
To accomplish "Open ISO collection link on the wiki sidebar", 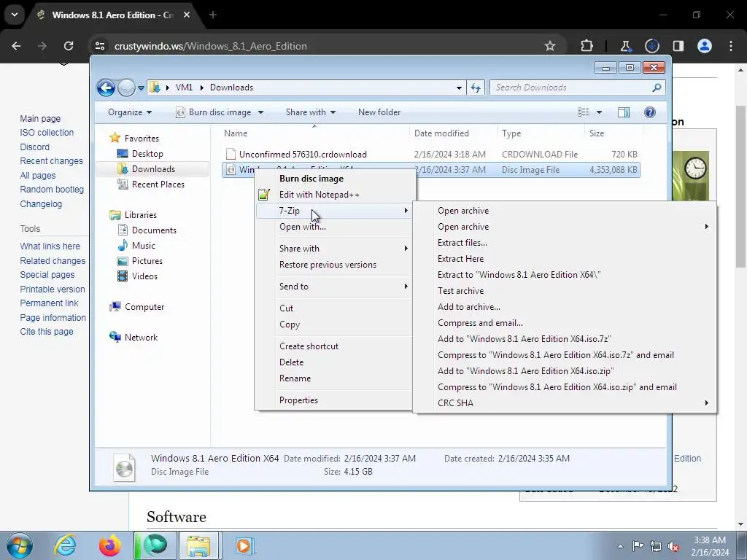I will point(47,133).
